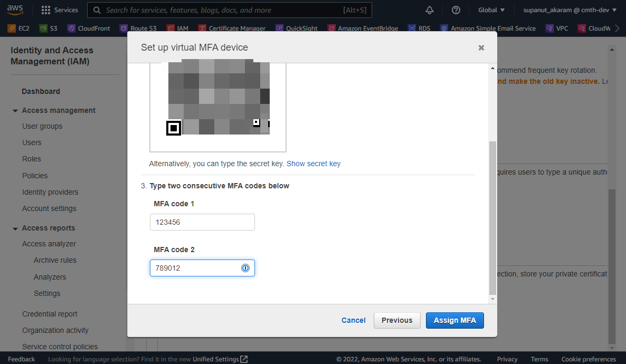Click the Show secret key link
Viewport: 626px width, 364px height.
(x=314, y=164)
